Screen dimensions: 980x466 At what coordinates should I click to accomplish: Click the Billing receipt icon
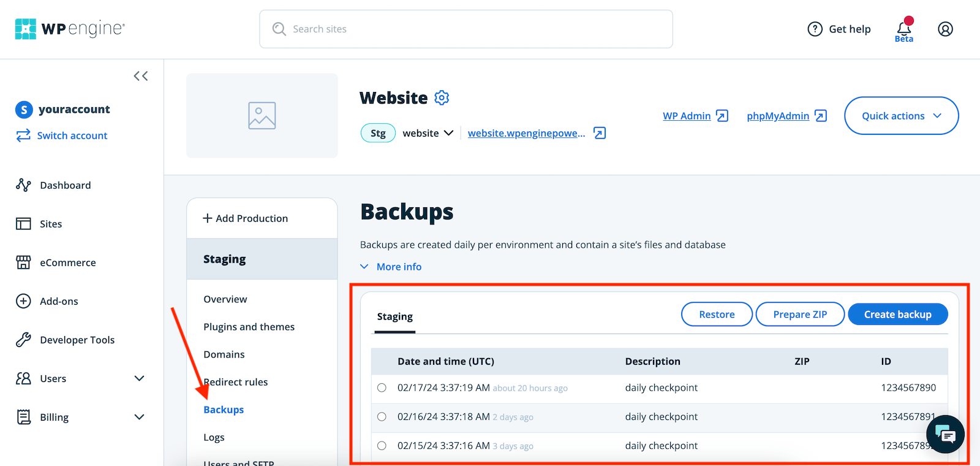(23, 417)
